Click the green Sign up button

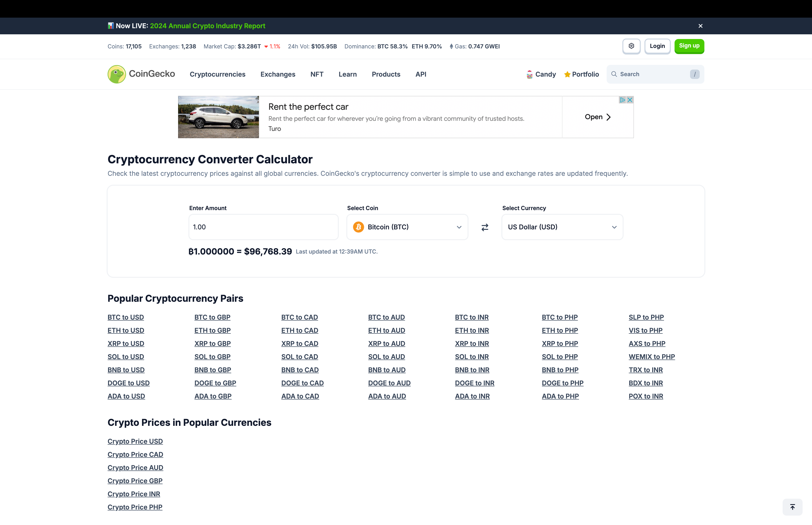(x=689, y=46)
